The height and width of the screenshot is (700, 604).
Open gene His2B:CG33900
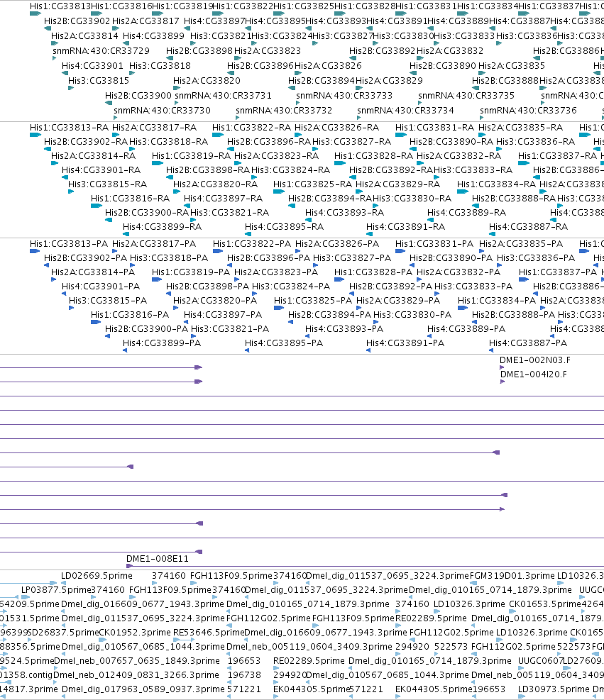[x=138, y=95]
